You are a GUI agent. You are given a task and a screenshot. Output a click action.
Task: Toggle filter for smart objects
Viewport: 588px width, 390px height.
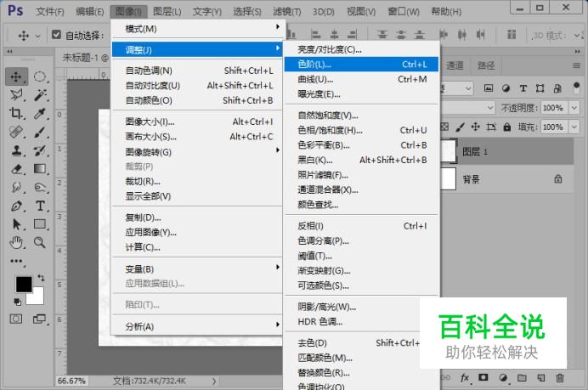click(x=557, y=88)
